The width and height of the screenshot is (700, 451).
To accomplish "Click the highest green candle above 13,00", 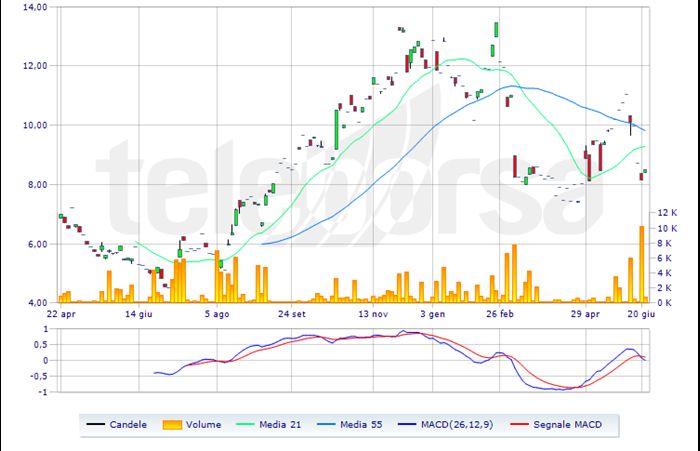I will click(x=496, y=29).
